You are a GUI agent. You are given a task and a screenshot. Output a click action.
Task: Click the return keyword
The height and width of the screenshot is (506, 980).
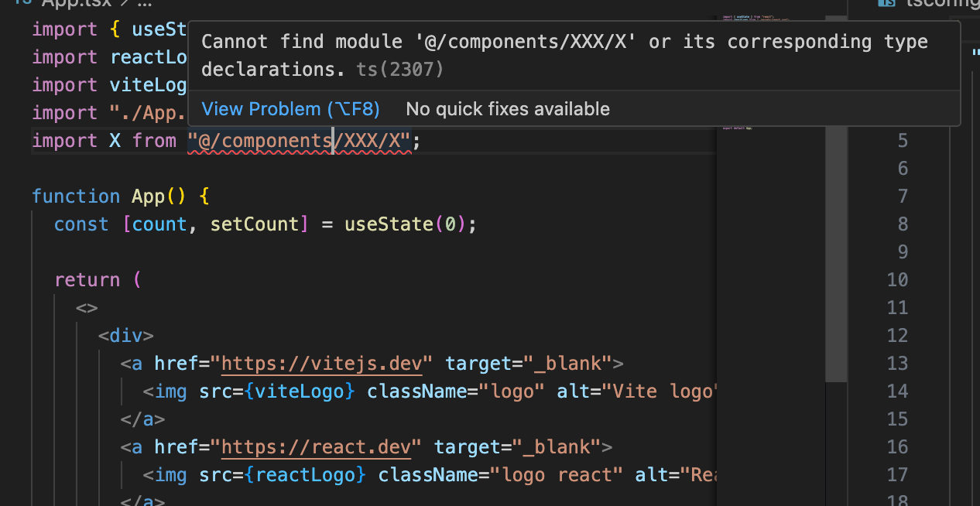coord(87,280)
